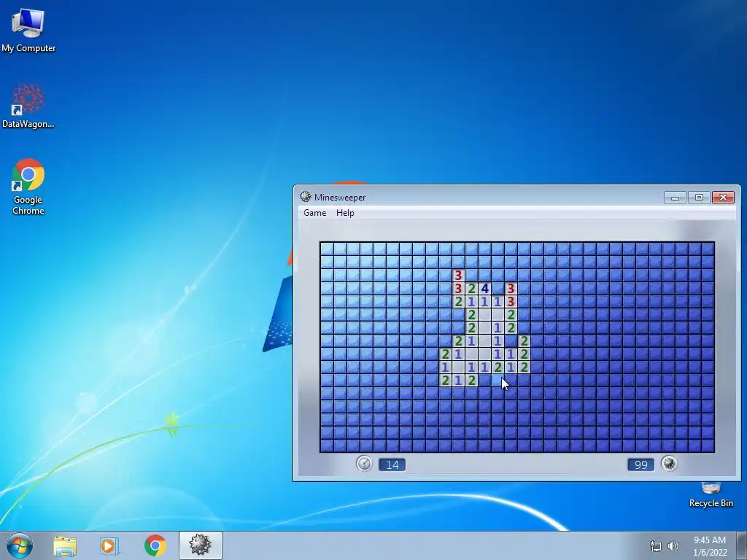Select the Recycle Bin desktop icon
This screenshot has width=747, height=560.
(x=711, y=495)
